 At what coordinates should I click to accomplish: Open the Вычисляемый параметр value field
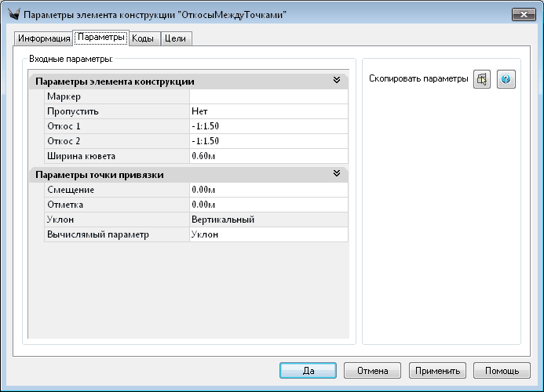pyautogui.click(x=268, y=234)
